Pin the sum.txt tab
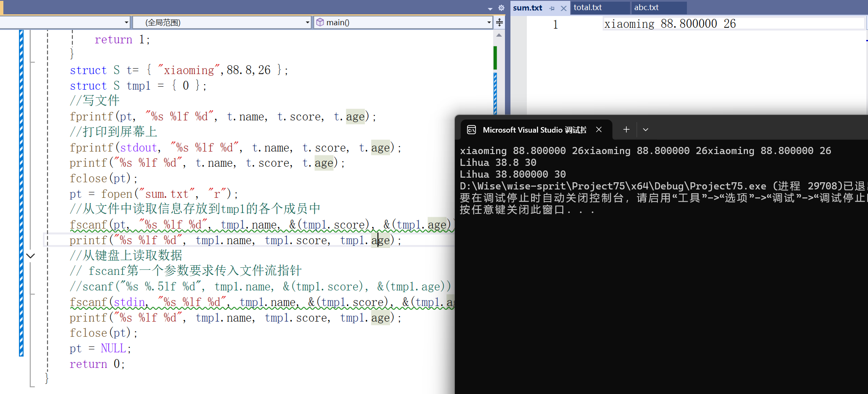 (x=552, y=8)
